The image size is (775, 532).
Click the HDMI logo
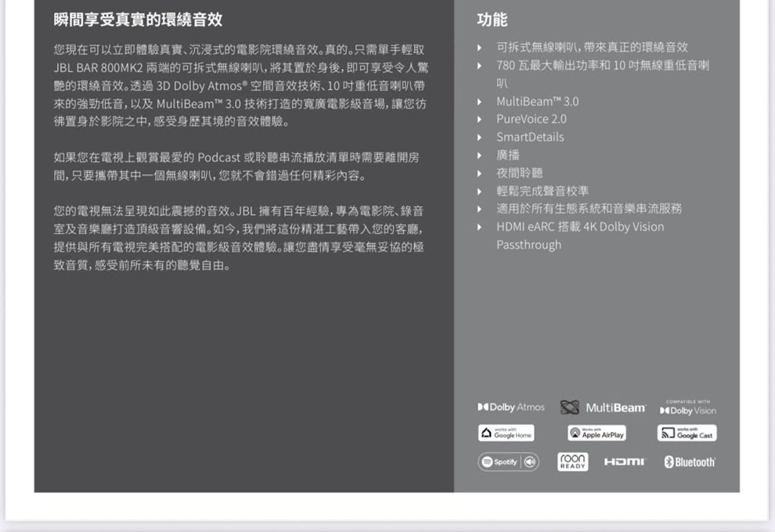[x=625, y=462]
